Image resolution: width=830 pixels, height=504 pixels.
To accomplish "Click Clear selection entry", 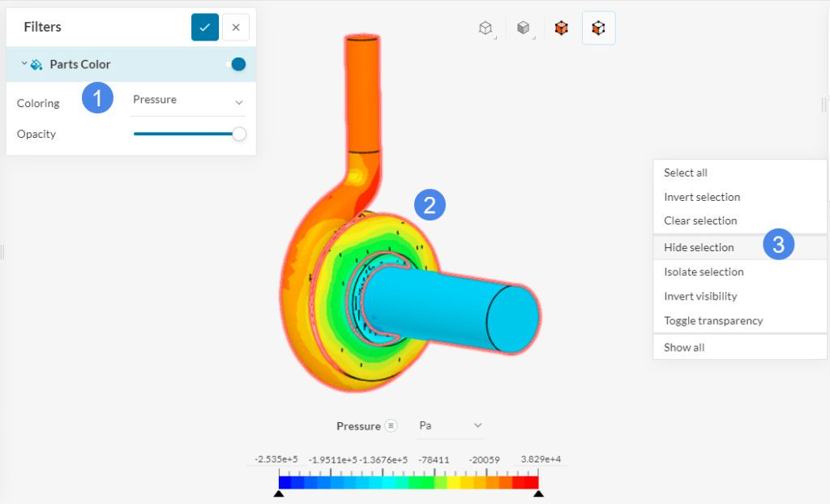I will pyautogui.click(x=700, y=220).
